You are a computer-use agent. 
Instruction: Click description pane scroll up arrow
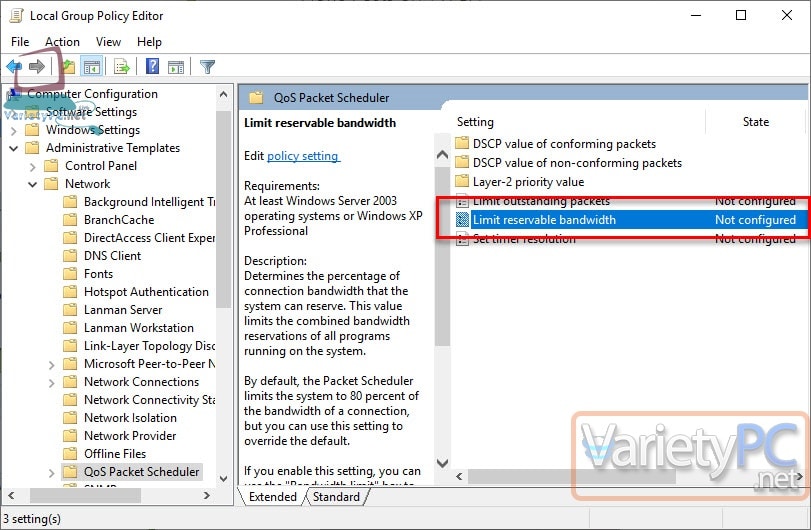click(443, 154)
